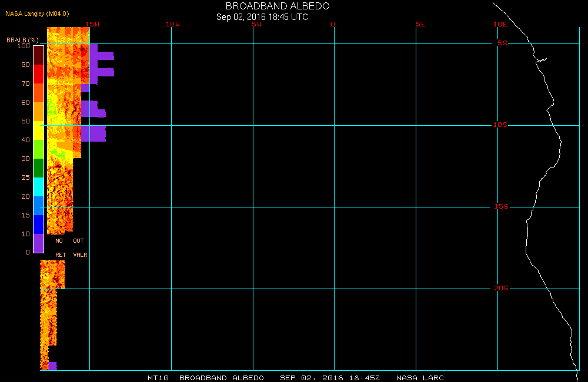Screen dimensions: 588x382
Task: Click the 'NO' legend label
Action: pos(59,241)
